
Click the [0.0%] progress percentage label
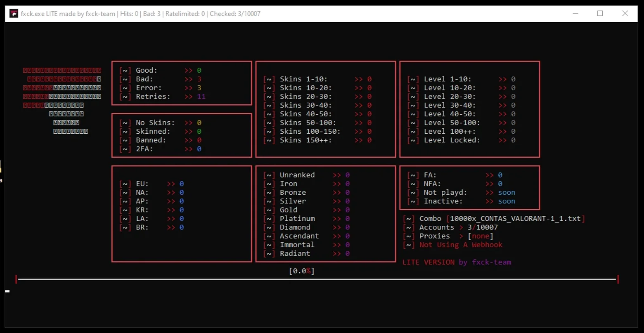[x=302, y=271]
